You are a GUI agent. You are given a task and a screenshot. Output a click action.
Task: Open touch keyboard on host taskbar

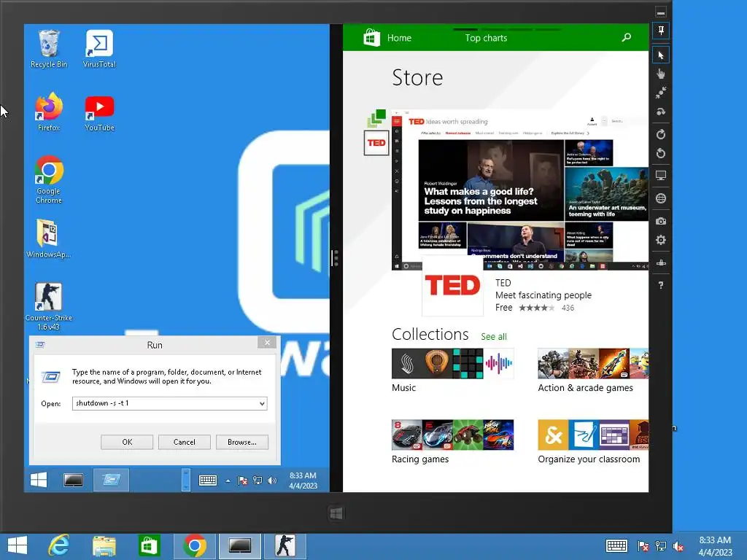tap(616, 545)
